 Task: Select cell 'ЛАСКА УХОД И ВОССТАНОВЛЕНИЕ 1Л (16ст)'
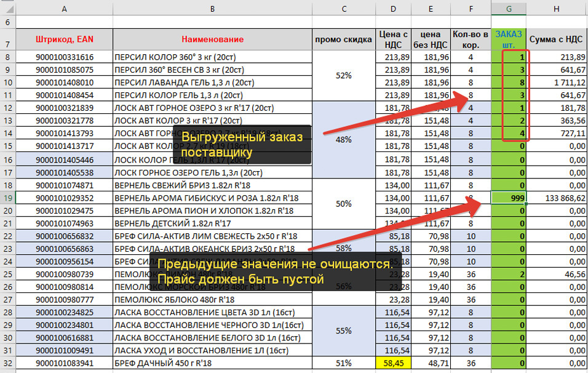[x=212, y=350]
